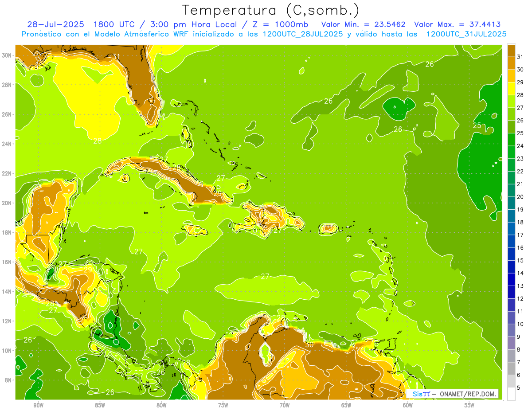Click the '12N' latitude label
532x411 pixels.
[7, 321]
